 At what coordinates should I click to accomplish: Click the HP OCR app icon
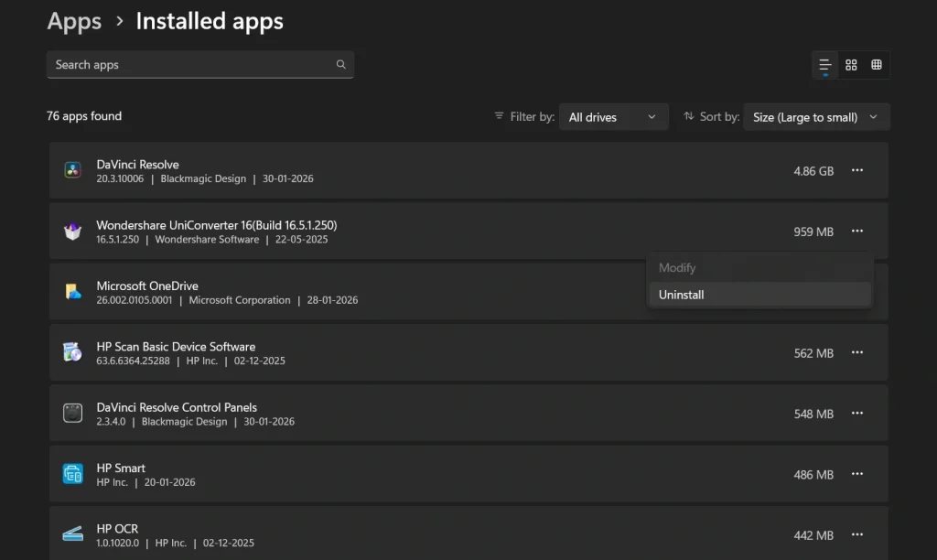coord(72,534)
